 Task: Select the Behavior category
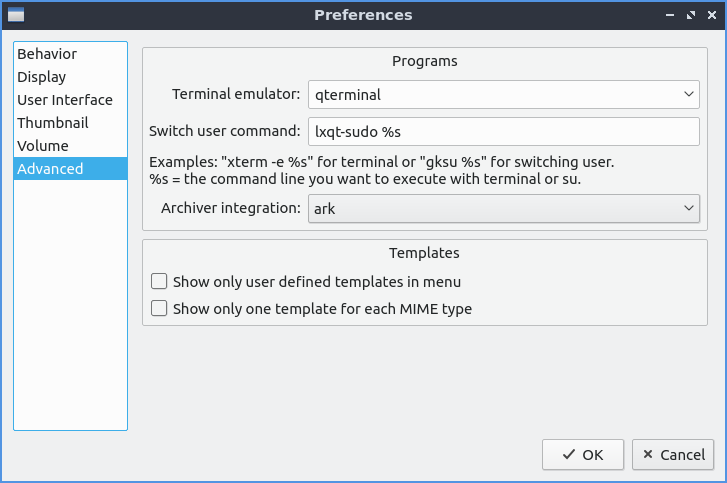pos(47,54)
